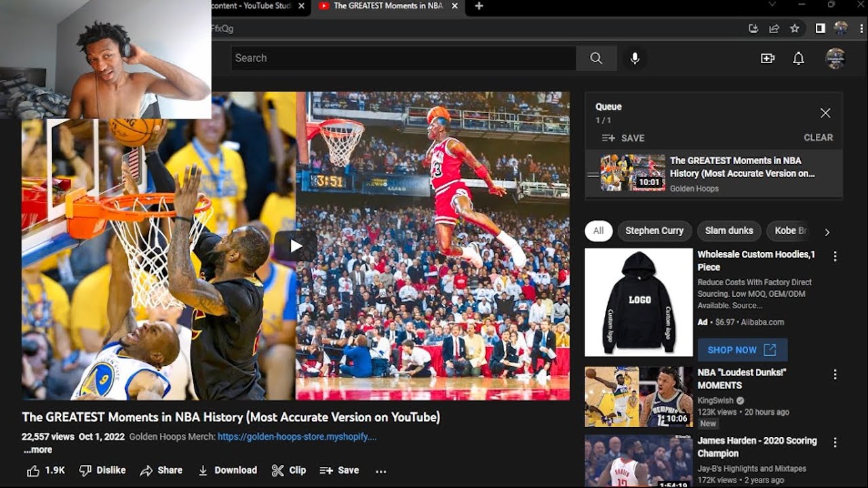The image size is (868, 488).
Task: Close the YouTube Studio tab
Action: [x=301, y=6]
